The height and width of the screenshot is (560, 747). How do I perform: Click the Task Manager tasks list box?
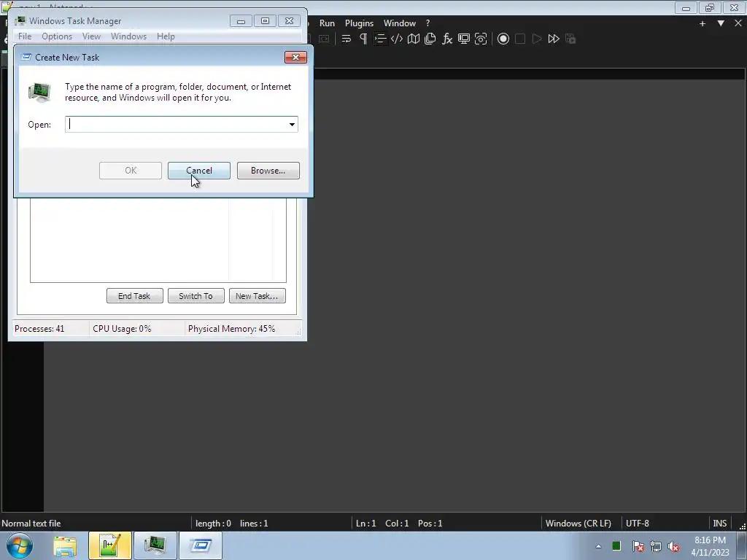pyautogui.click(x=158, y=240)
